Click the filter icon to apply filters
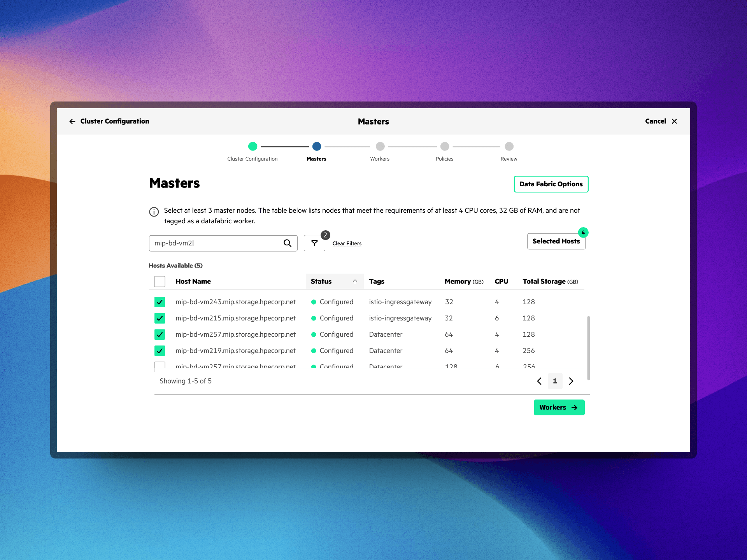Image resolution: width=747 pixels, height=560 pixels. (x=314, y=243)
